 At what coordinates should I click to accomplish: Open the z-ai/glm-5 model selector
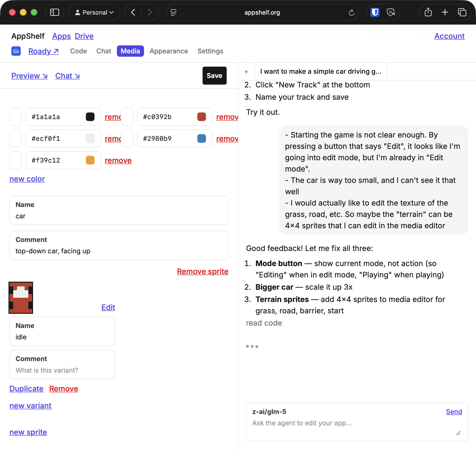pyautogui.click(x=269, y=412)
